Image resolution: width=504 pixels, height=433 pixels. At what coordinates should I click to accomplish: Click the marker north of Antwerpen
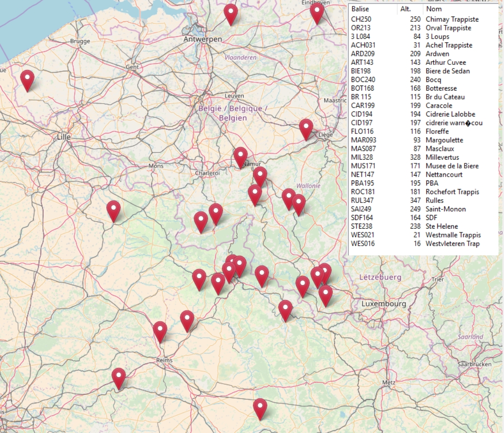pyautogui.click(x=230, y=13)
